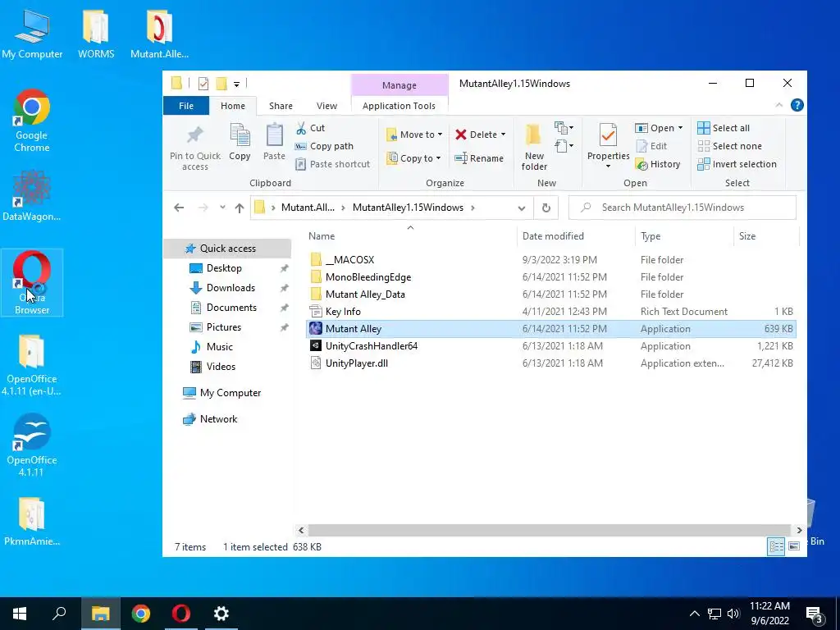
Task: Collapse the ribbon with chevron
Action: (779, 106)
